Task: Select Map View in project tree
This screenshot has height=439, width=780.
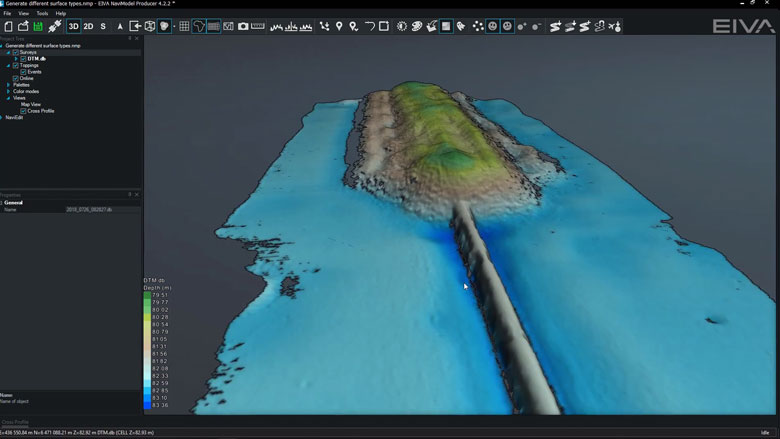Action: tap(31, 104)
